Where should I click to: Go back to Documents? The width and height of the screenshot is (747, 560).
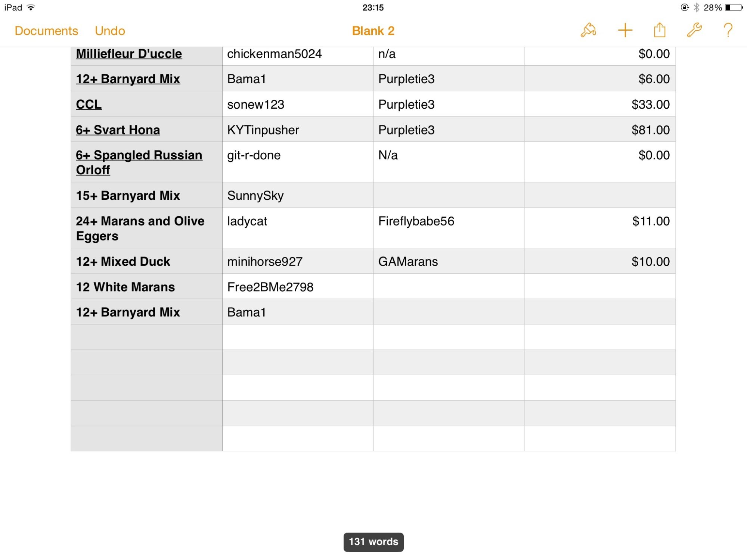46,31
